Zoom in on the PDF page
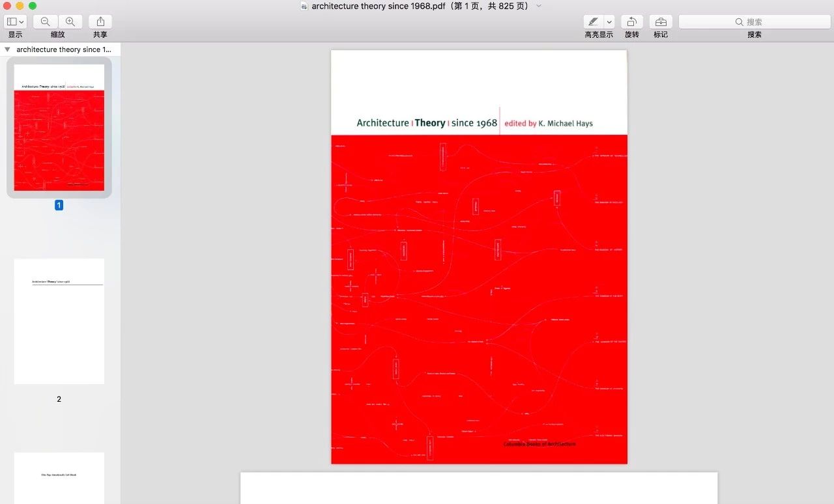 70,21
